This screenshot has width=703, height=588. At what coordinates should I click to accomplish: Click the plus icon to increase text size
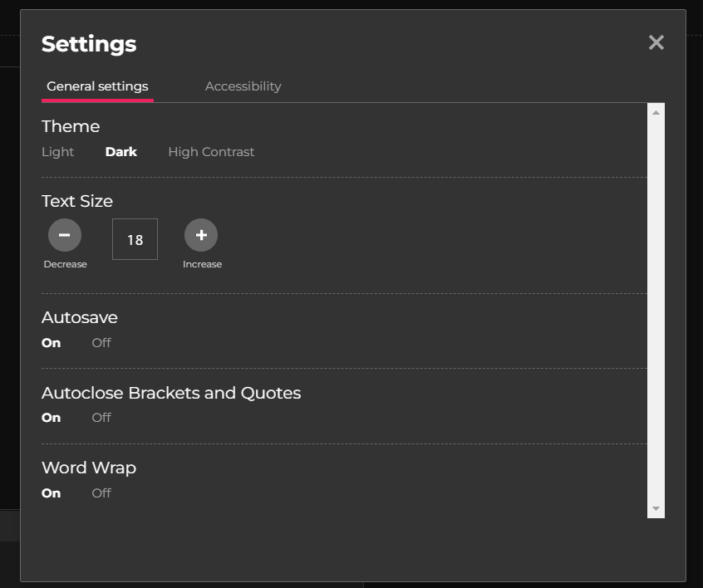point(201,235)
